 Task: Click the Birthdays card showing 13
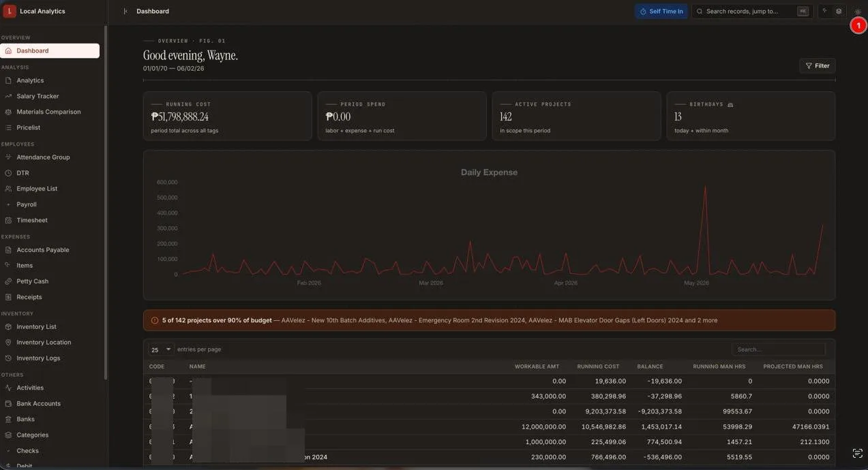coord(751,116)
